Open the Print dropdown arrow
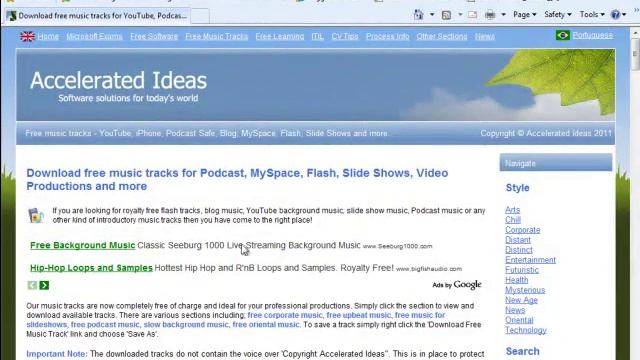The height and width of the screenshot is (360, 640). coord(503,15)
